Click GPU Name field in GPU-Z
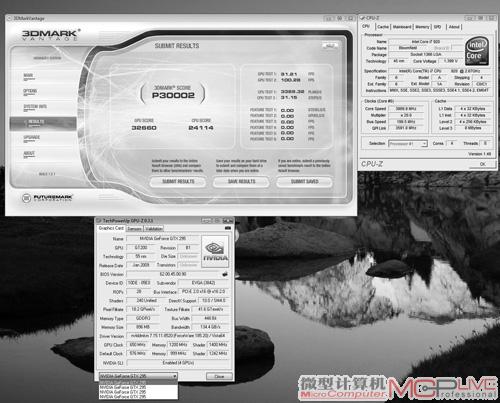The image size is (500, 403). (x=163, y=239)
